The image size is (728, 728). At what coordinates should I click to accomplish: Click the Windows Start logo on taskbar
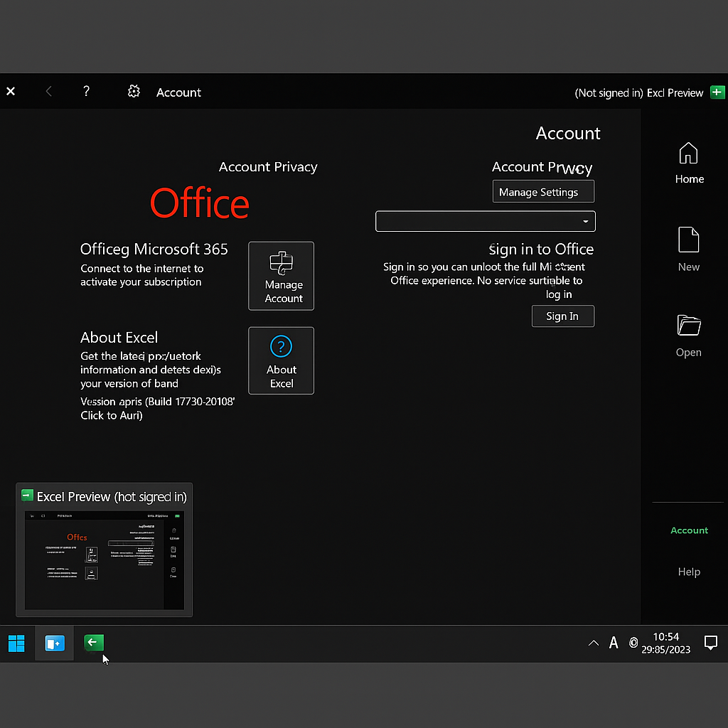point(17,643)
